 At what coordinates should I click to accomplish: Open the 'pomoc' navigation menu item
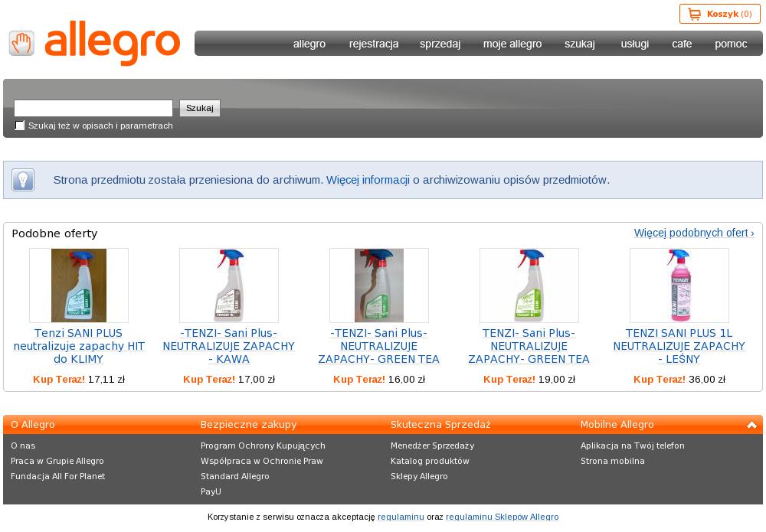point(731,44)
